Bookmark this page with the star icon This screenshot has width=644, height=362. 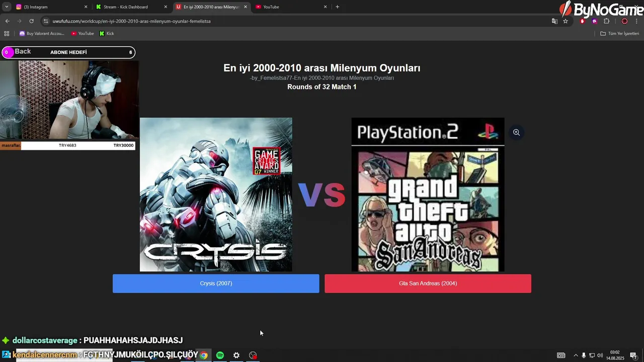[566, 21]
